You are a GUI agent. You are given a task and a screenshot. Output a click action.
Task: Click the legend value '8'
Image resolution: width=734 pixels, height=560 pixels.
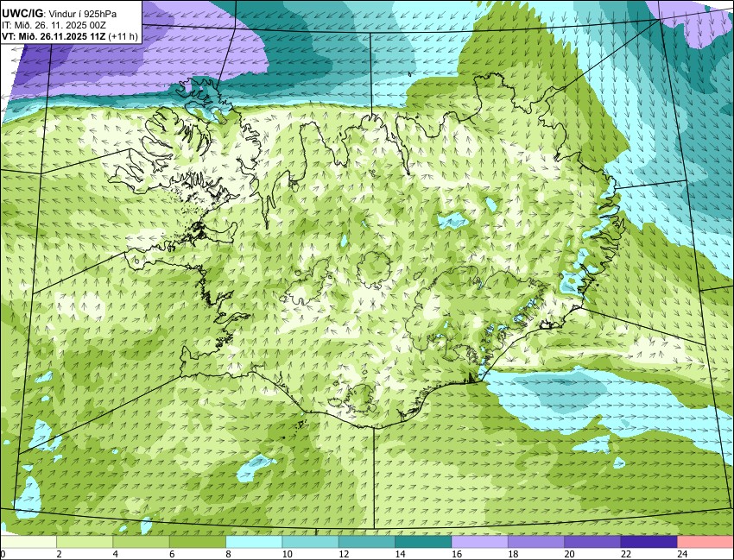click(229, 554)
